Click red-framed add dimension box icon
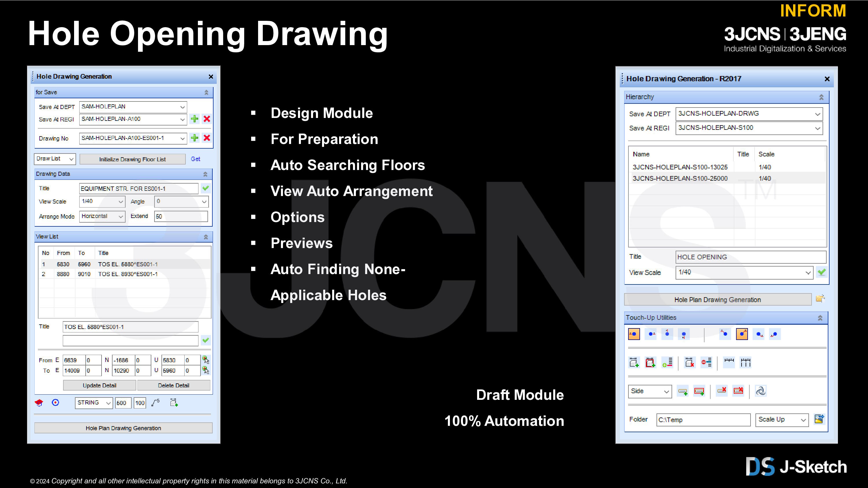868x488 pixels. click(x=650, y=362)
